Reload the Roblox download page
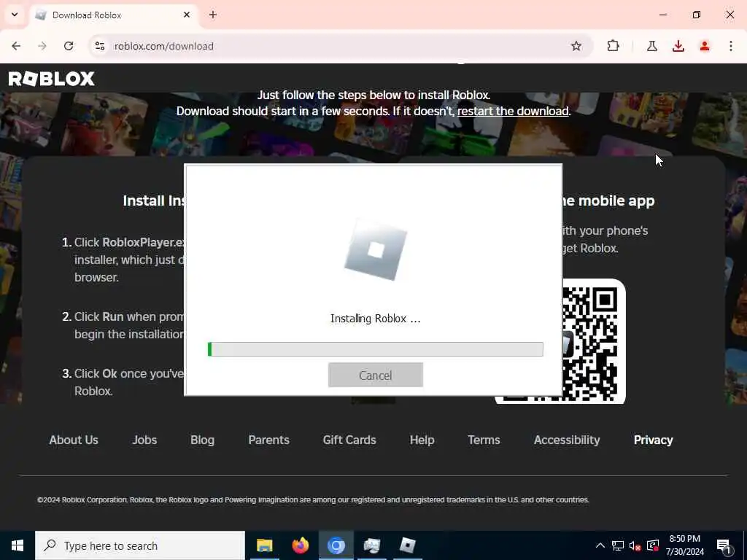This screenshot has width=747, height=560. [69, 46]
